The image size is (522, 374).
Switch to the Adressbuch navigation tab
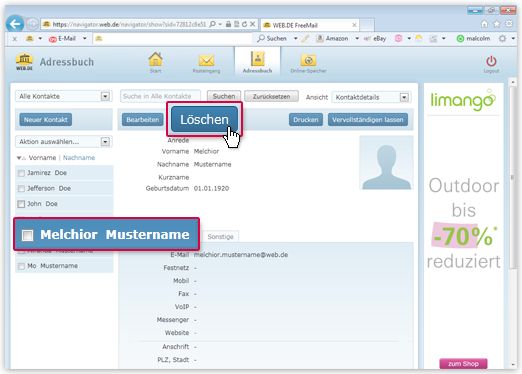pyautogui.click(x=257, y=62)
